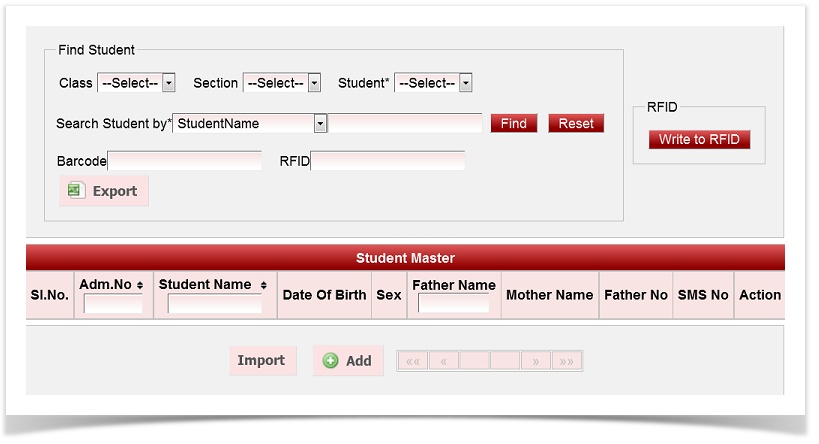Viewport: 819px width, 444px height.
Task: Click the search text box beside StudentName
Action: pyautogui.click(x=406, y=123)
